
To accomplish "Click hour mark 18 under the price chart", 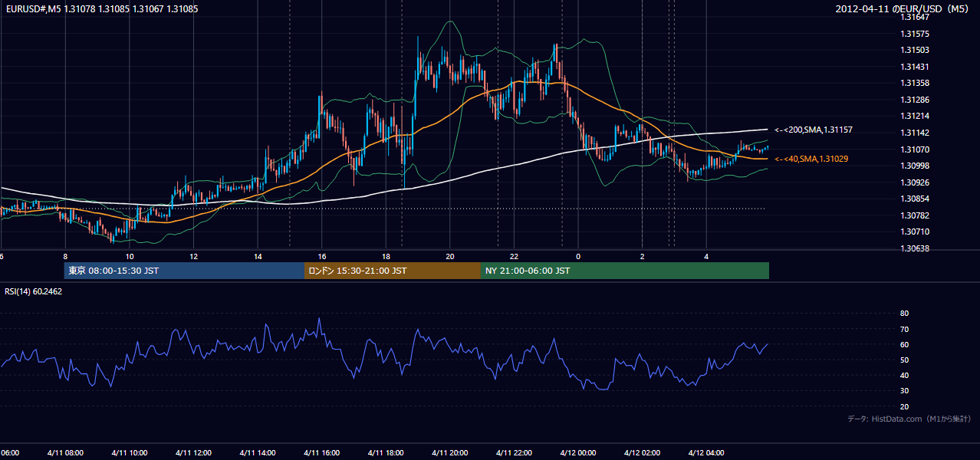I will [386, 257].
